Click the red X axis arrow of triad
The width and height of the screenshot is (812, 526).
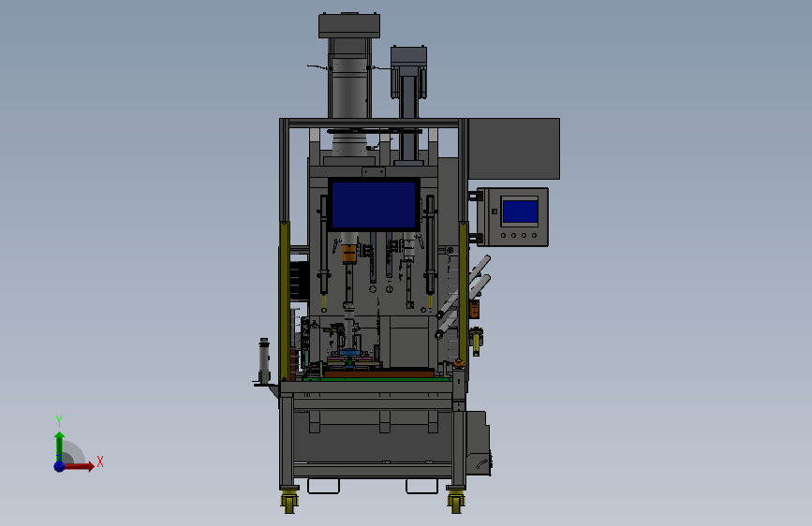pyautogui.click(x=79, y=466)
